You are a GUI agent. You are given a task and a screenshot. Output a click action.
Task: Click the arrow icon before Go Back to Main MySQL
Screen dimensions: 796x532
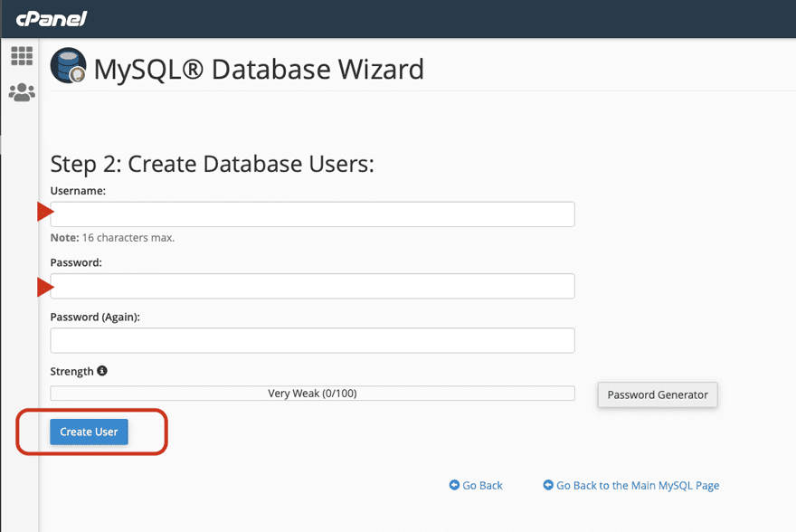pyautogui.click(x=549, y=485)
